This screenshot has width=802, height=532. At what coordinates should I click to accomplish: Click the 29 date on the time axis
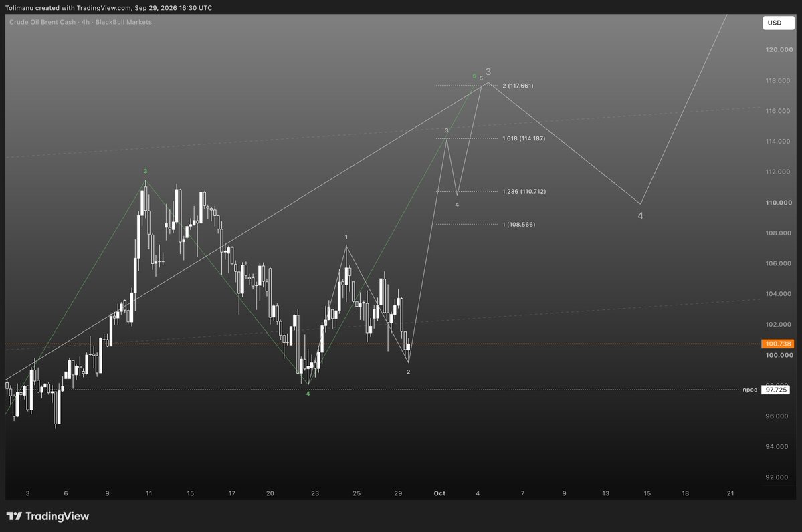[x=398, y=494]
